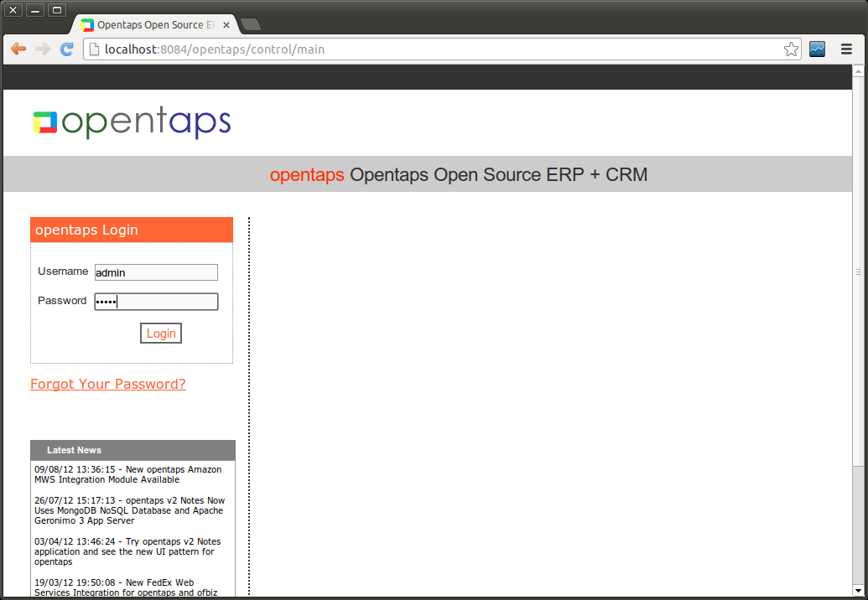Click the Opentaps Open Source ERP + CRM heading
The width and height of the screenshot is (868, 600).
(x=459, y=174)
